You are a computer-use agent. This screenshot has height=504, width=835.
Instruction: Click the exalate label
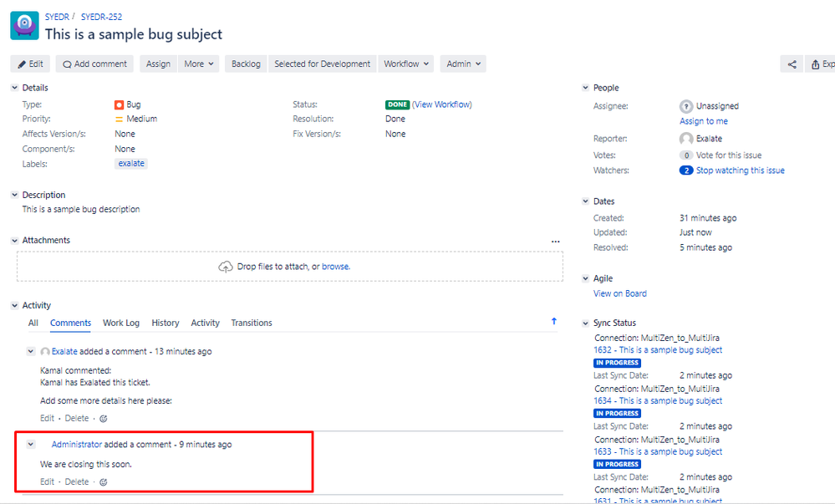131,164
